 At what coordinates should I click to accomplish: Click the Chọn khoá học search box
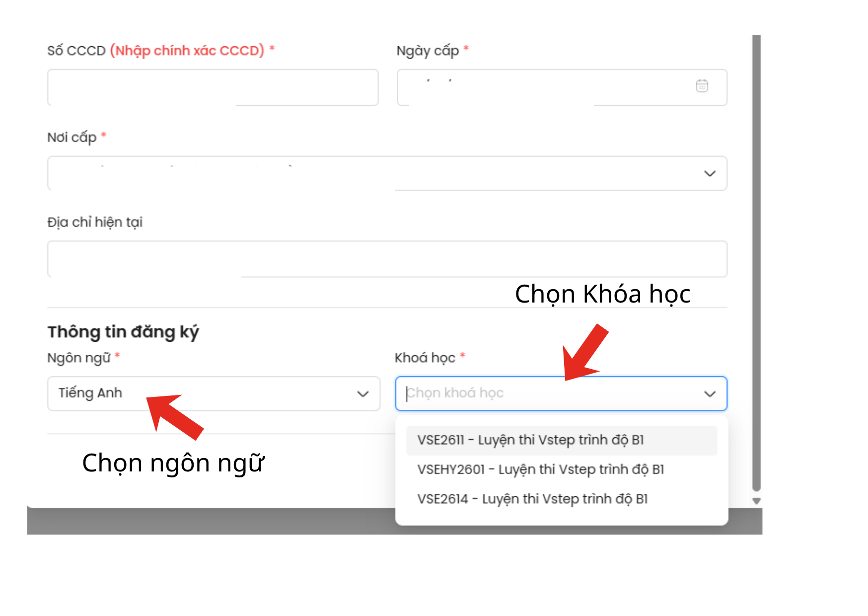tap(561, 393)
